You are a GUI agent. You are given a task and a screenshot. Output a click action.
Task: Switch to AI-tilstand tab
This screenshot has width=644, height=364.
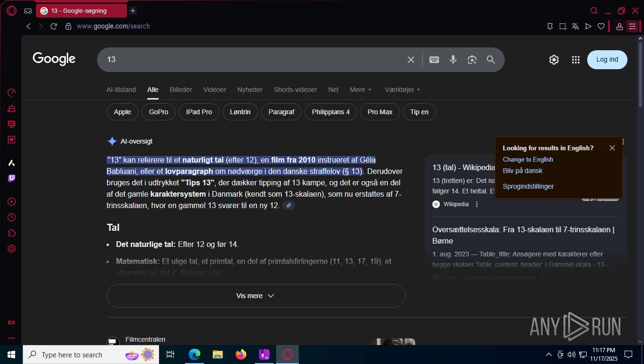(x=121, y=90)
